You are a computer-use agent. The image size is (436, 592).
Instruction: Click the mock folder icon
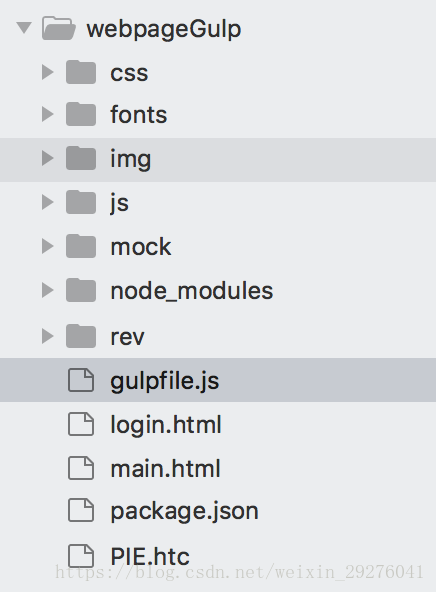click(81, 246)
